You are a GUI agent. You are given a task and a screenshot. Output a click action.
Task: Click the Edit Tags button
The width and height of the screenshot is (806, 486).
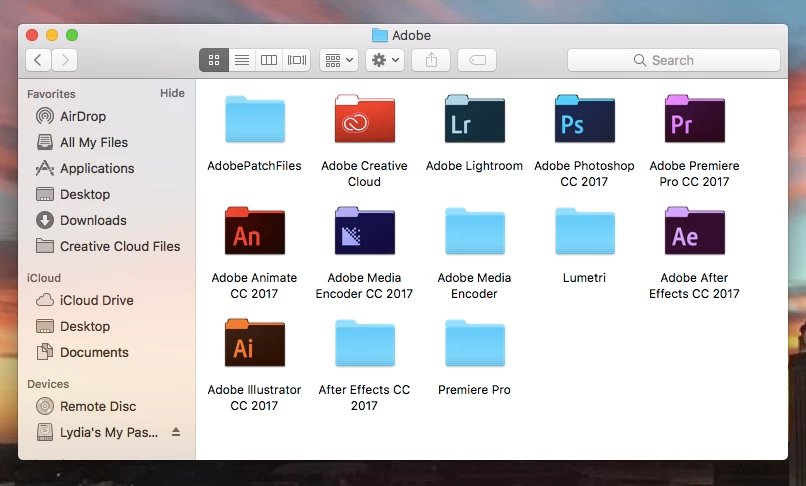tap(477, 60)
